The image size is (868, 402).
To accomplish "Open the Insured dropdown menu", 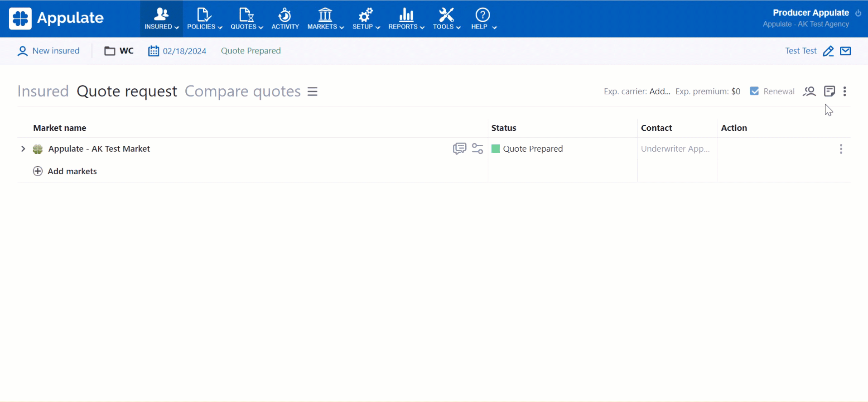I will [x=161, y=19].
